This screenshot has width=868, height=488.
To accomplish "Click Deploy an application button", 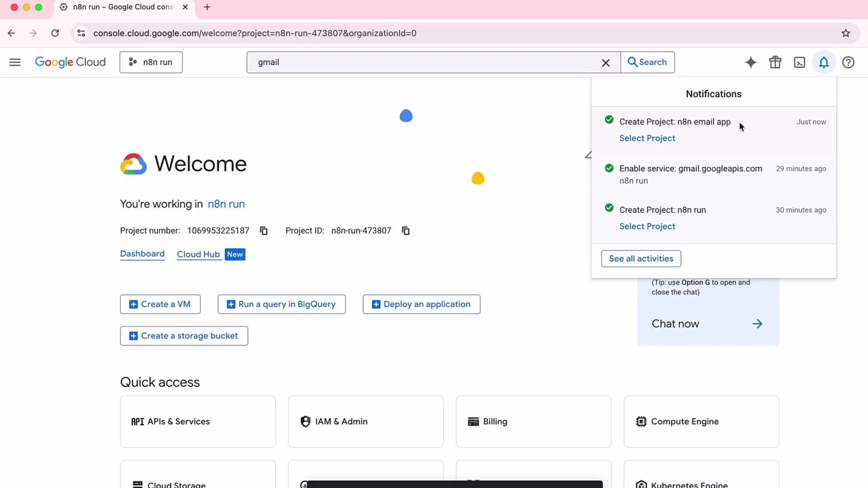I will pyautogui.click(x=421, y=304).
